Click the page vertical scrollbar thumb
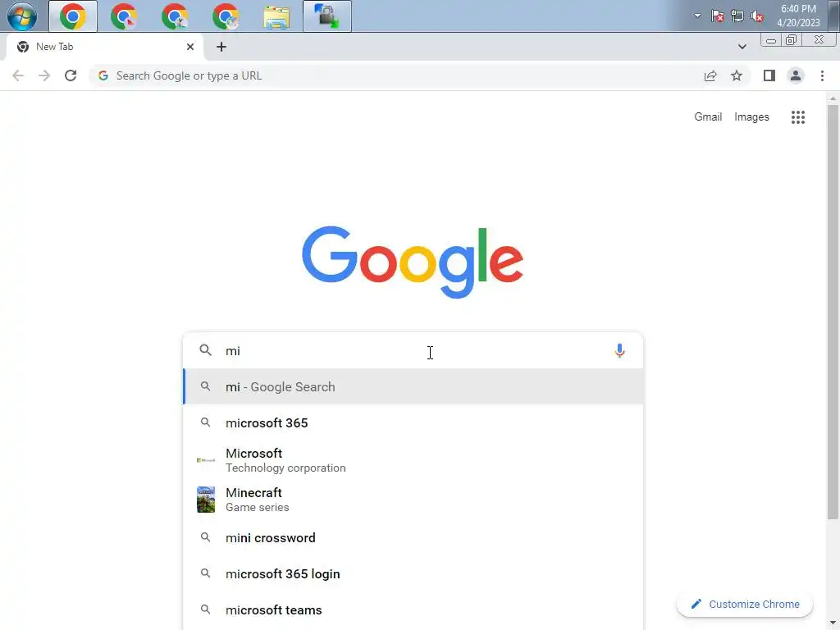The image size is (840, 630). click(x=833, y=312)
